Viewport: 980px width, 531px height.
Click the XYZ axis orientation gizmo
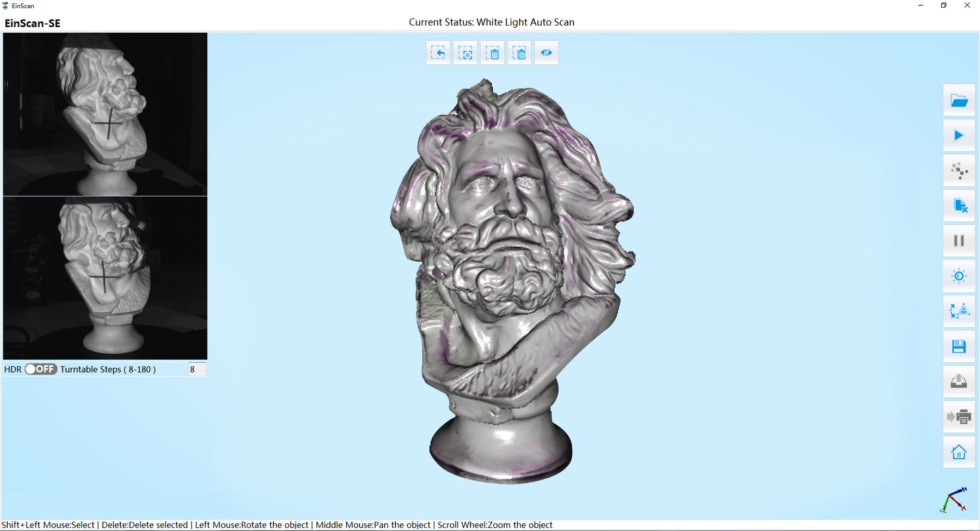[x=954, y=500]
